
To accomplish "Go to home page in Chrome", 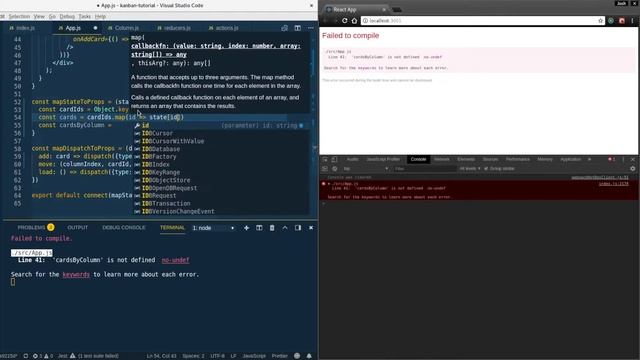I will (x=354, y=20).
